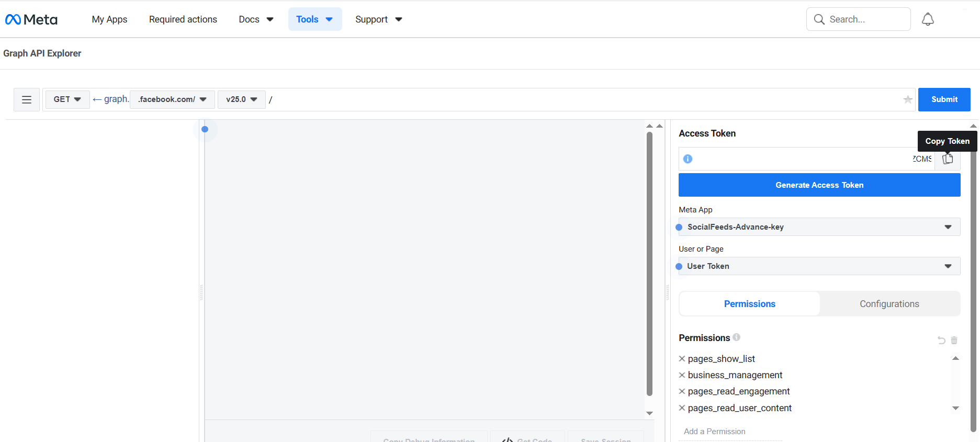Image resolution: width=980 pixels, height=442 pixels.
Task: Click the access token info icon
Action: [x=688, y=159]
